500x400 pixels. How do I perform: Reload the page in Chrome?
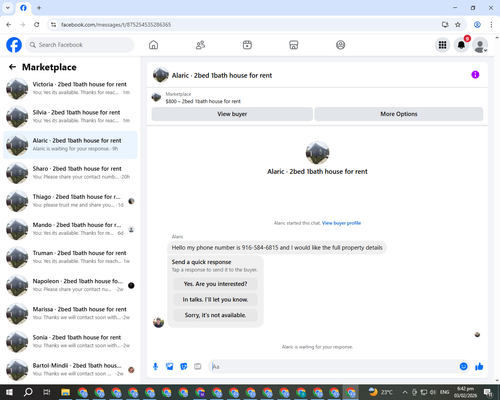coord(37,25)
